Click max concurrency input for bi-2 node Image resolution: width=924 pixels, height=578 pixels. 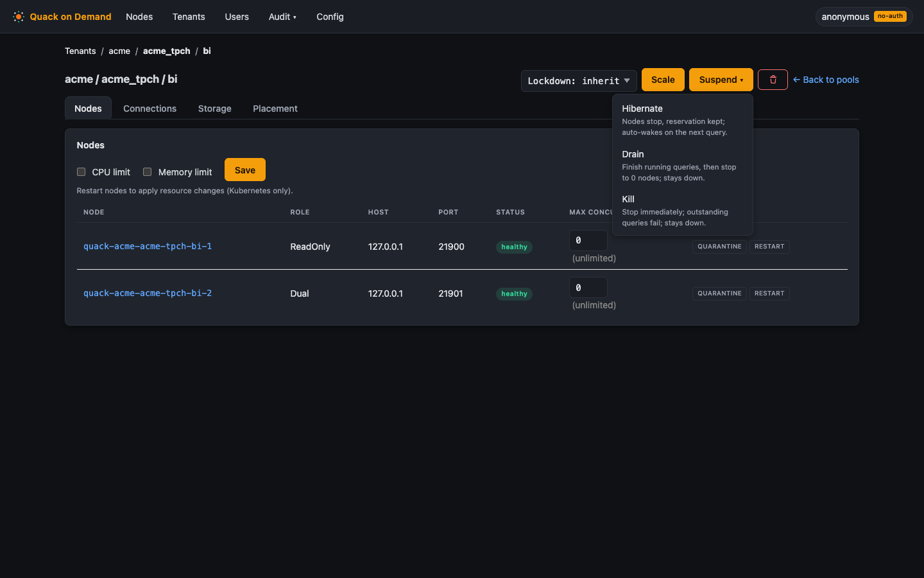[588, 287]
